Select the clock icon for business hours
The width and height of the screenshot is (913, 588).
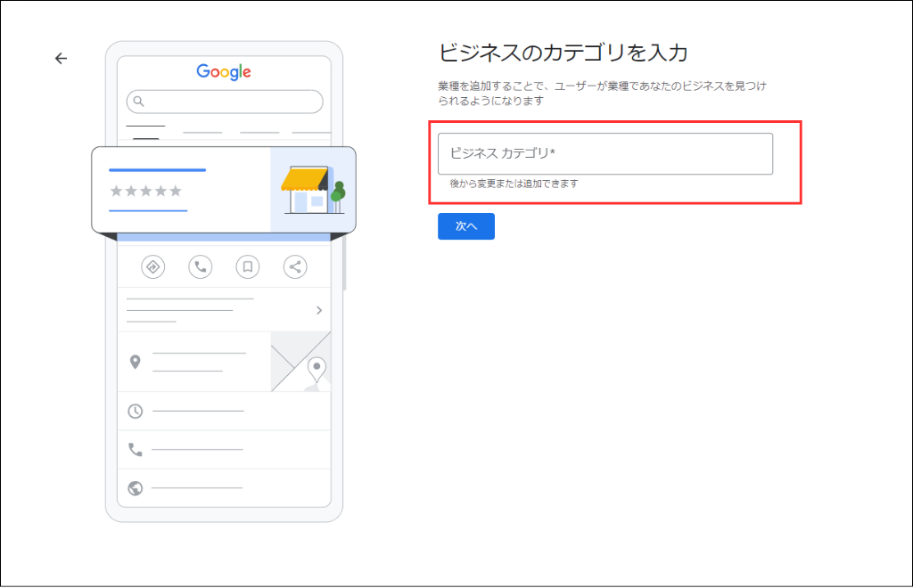click(x=136, y=410)
